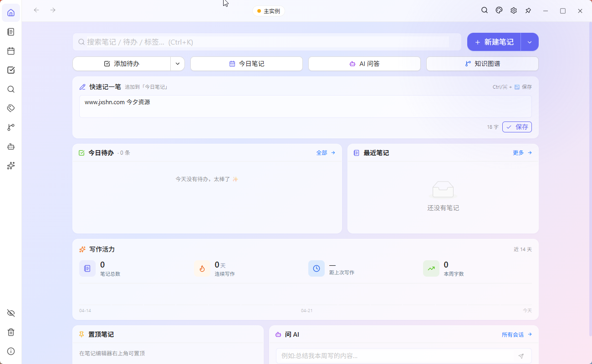Select the AI sparkles icon in the sidebar
The image size is (592, 364).
[10, 165]
